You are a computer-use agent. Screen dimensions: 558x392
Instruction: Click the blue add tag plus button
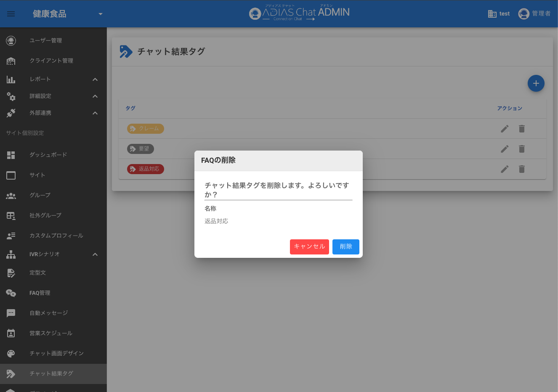(536, 83)
